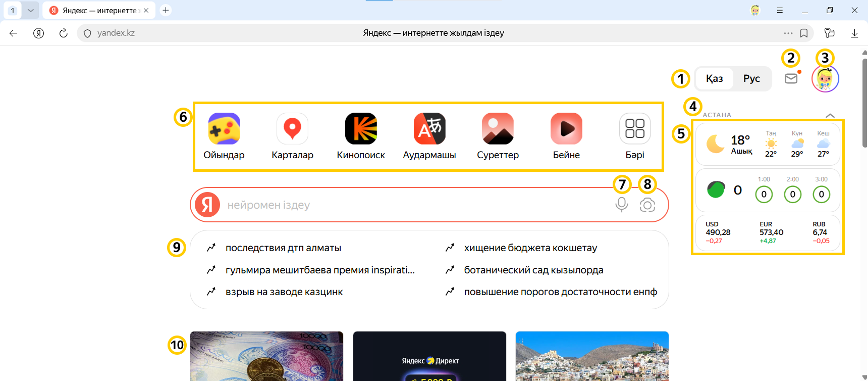The height and width of the screenshot is (381, 868).
Task: Open the Яндекс Директ promo card
Action: tap(429, 356)
